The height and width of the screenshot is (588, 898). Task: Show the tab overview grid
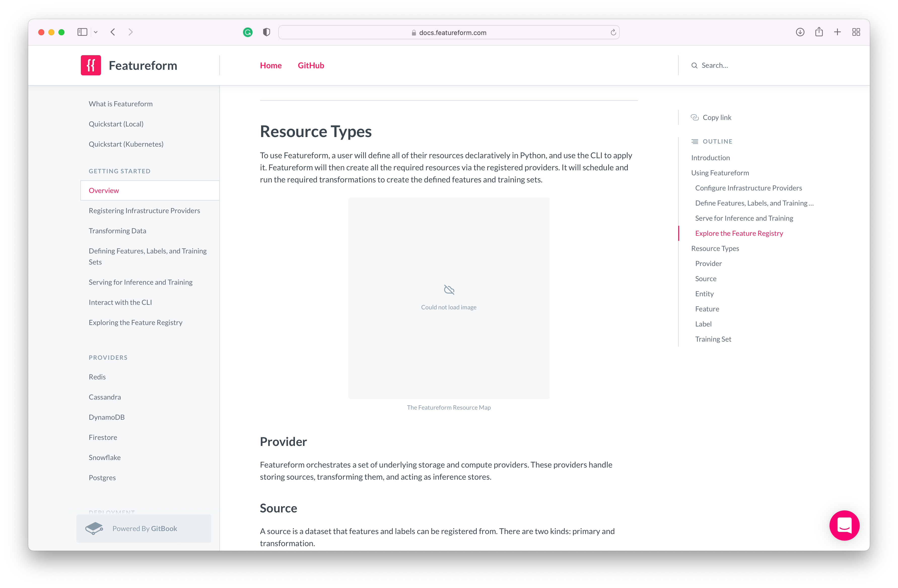point(856,32)
